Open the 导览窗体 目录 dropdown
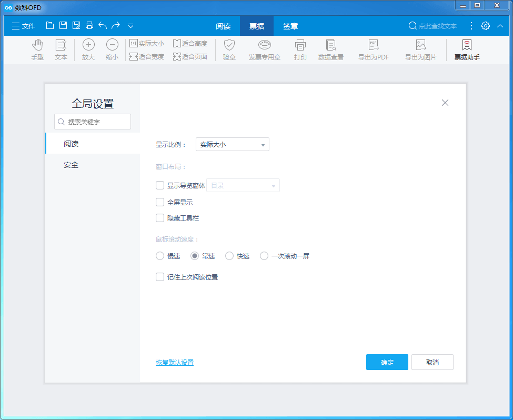The height and width of the screenshot is (420, 513). coord(243,185)
